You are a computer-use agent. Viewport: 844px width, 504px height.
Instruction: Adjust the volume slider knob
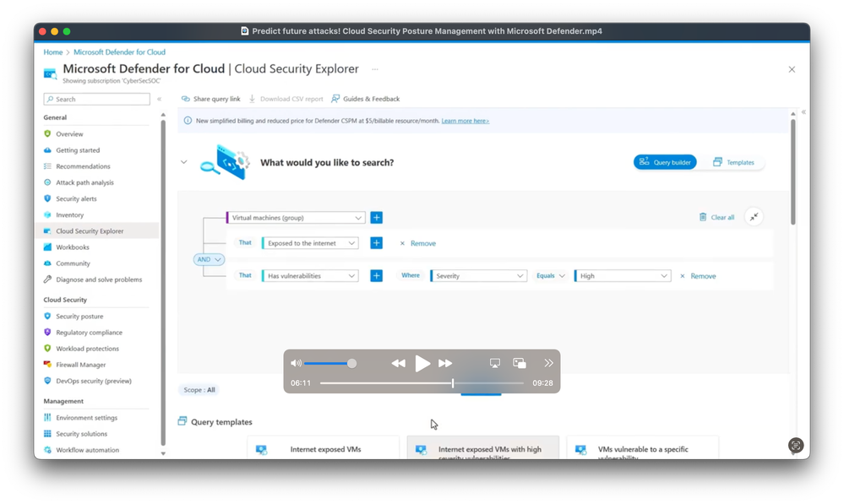[351, 364]
